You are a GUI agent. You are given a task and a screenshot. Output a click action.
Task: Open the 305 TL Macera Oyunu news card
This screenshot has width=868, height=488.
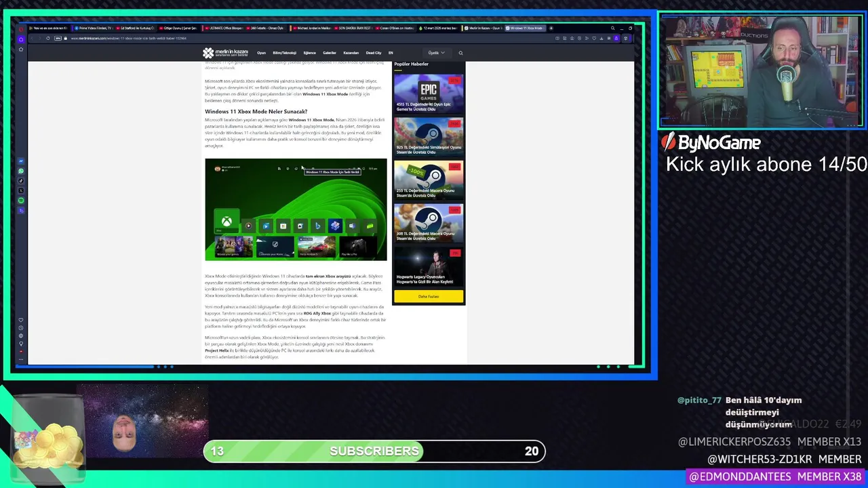[x=429, y=223]
